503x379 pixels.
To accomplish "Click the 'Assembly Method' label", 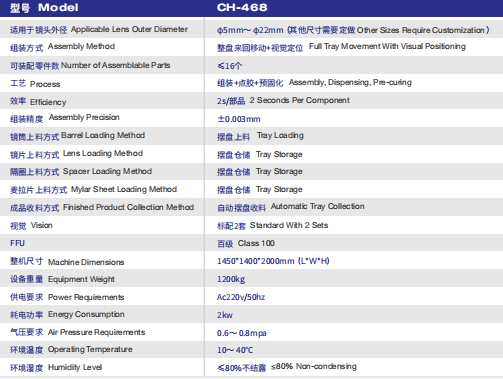I will [x=81, y=46].
